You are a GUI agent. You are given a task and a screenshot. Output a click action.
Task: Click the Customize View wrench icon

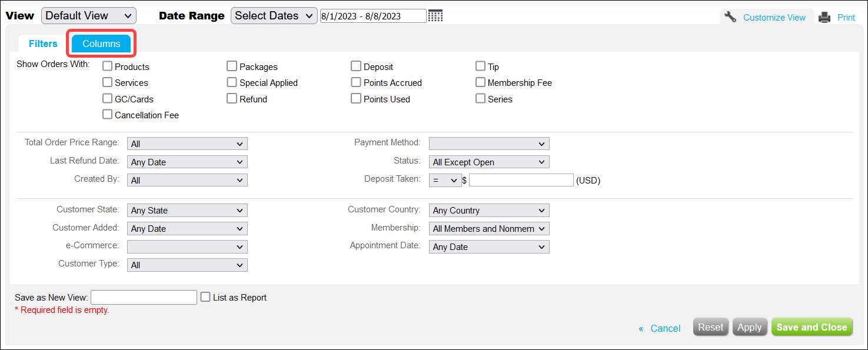(730, 17)
